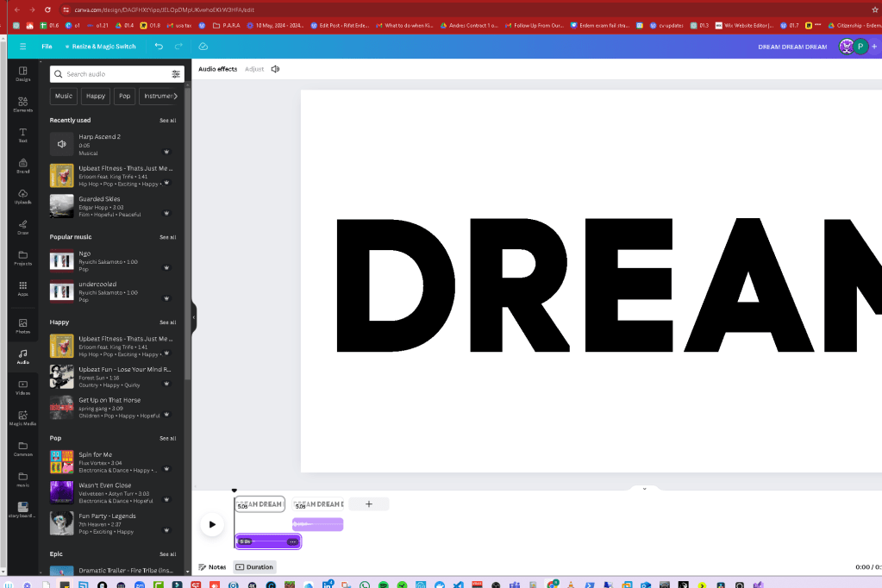Add collaborator with plus icon

[874, 47]
